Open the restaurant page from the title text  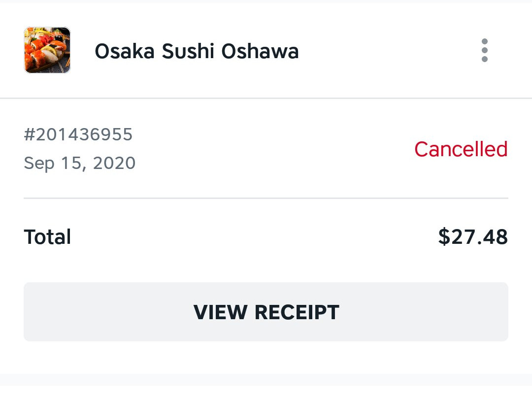[197, 51]
